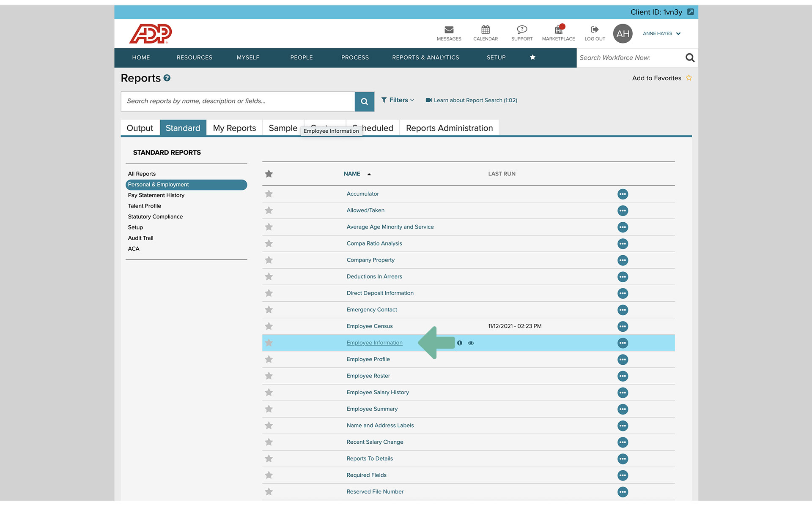Open the Resources menu

[x=195, y=57]
